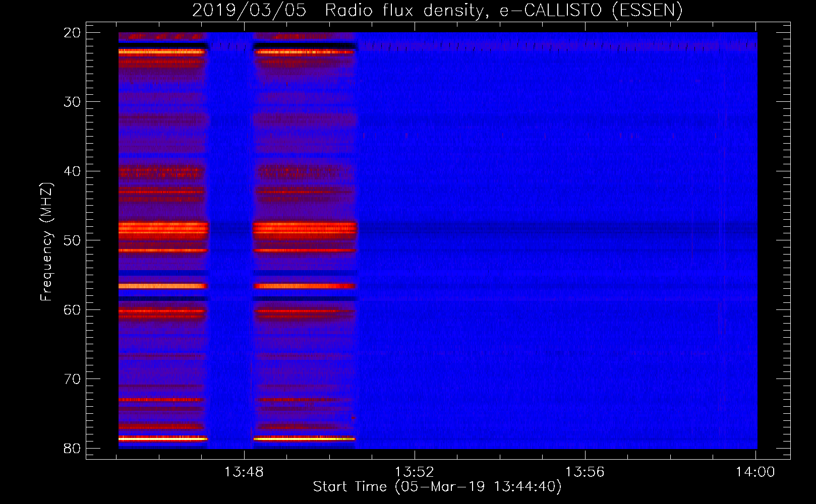This screenshot has height=504, width=816.
Task: Click the 40 frequency tick label
Action: (72, 171)
